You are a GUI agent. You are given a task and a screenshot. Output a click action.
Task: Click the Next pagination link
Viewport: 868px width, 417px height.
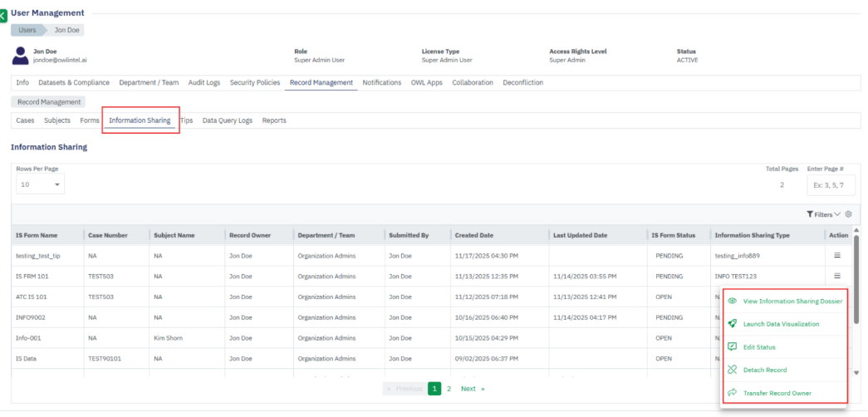[x=468, y=389]
